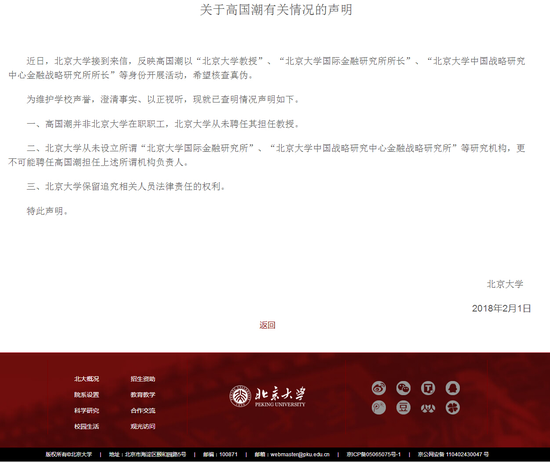Click the 邮编：100871 postcode text

[220, 454]
